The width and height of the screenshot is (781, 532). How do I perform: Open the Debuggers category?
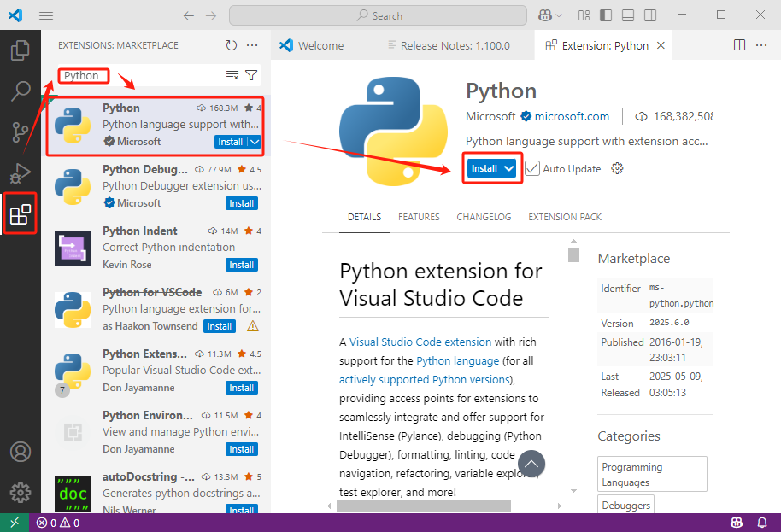(x=626, y=505)
